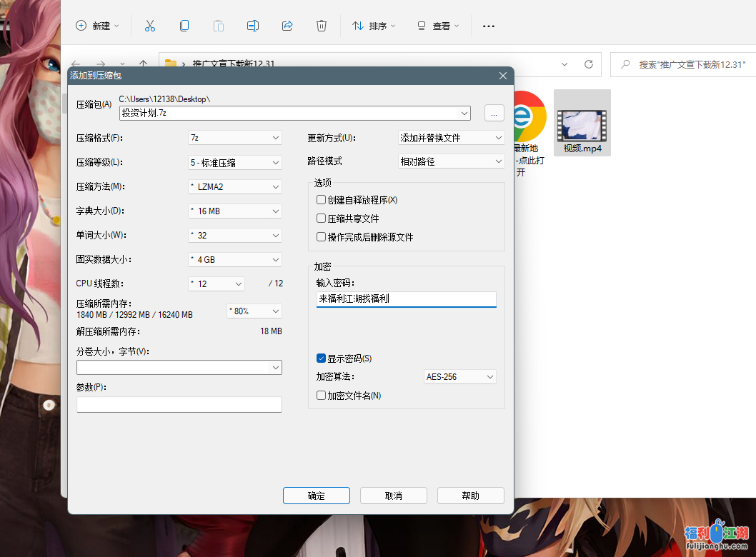Click the 输入密码 text field
Screen dimensions: 756x557
click(406, 299)
